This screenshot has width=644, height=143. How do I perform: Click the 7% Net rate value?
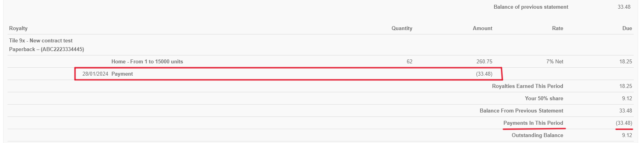(554, 61)
